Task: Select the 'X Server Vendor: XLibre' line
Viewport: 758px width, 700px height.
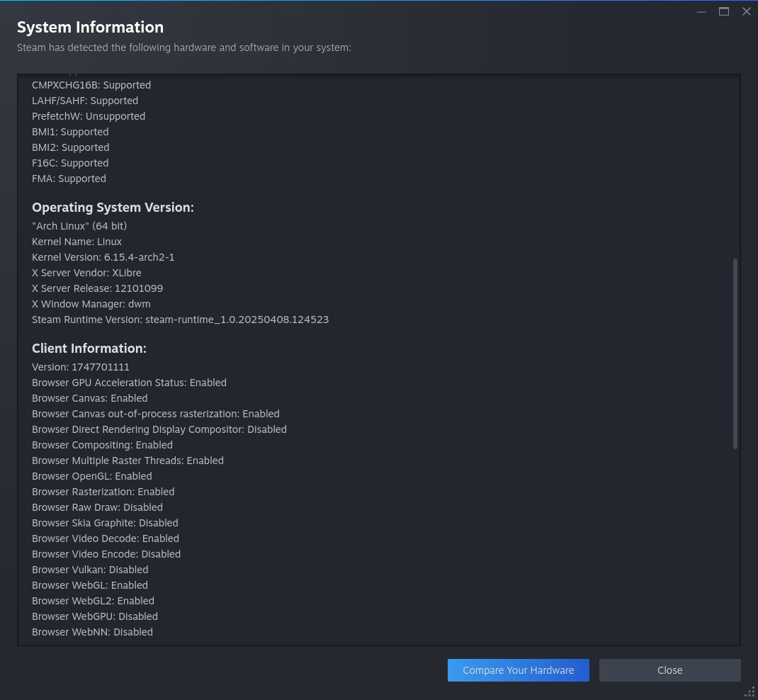Action: click(86, 273)
